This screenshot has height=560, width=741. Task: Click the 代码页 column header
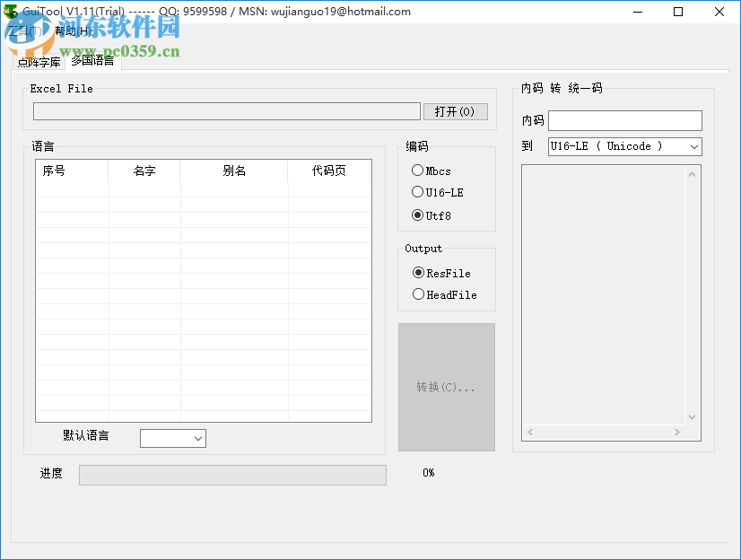tap(329, 171)
